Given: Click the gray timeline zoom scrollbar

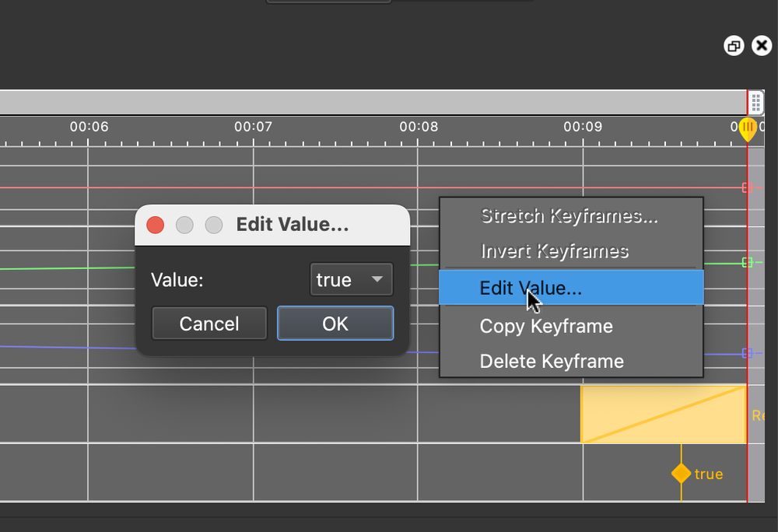Looking at the screenshot, I should coord(373,103).
